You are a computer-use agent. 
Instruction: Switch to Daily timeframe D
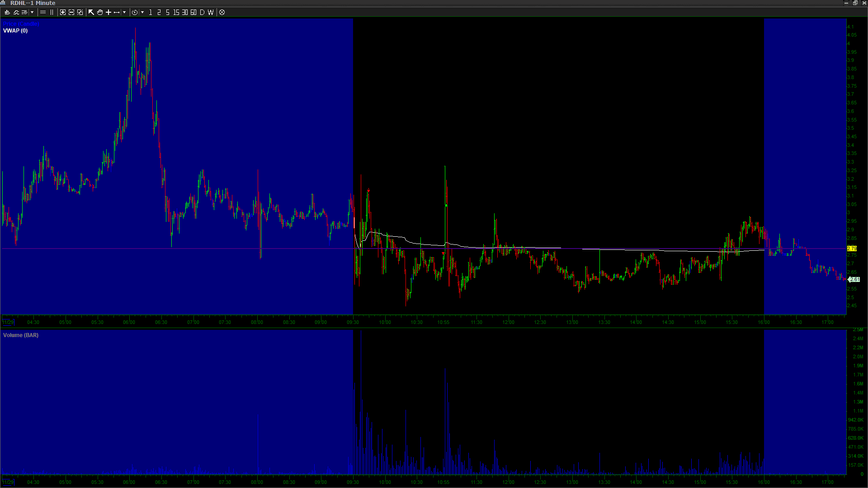pyautogui.click(x=202, y=12)
